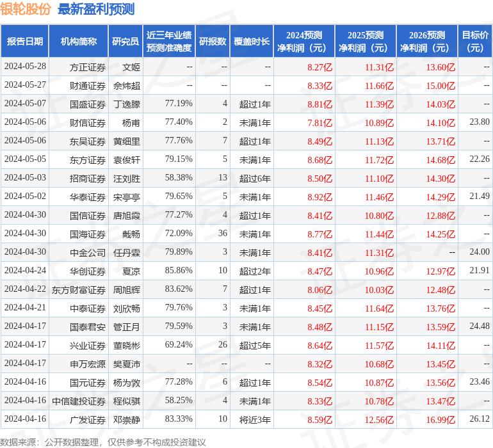
Task: Select the 机构简称 column header
Action: (x=79, y=42)
